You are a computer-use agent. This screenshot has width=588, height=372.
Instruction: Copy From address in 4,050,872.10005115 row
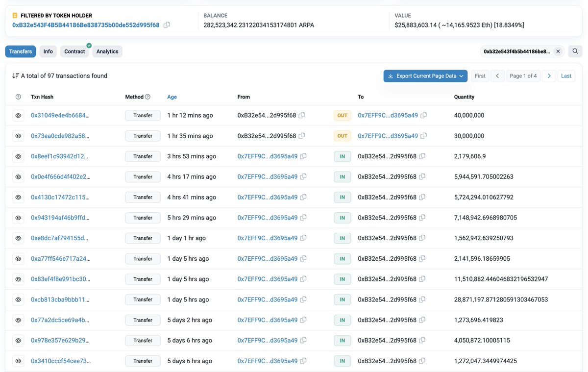point(303,340)
